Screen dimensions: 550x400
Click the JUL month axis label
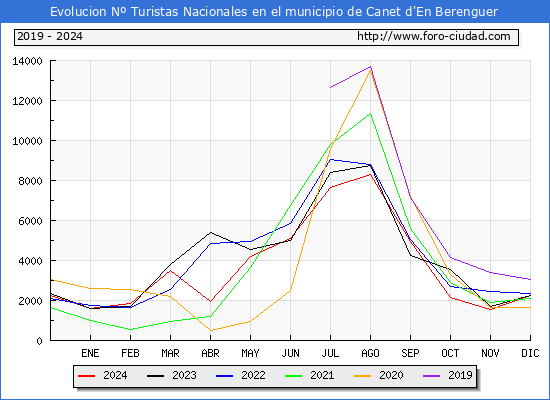click(330, 353)
